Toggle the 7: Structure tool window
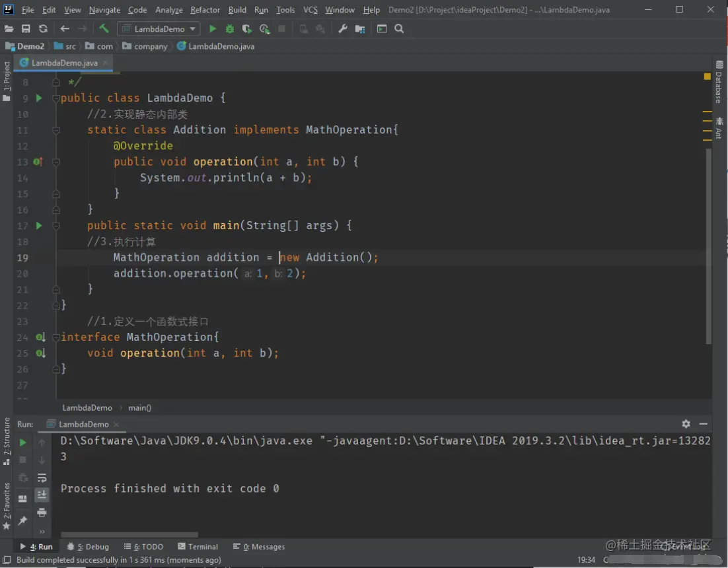 pyautogui.click(x=7, y=441)
